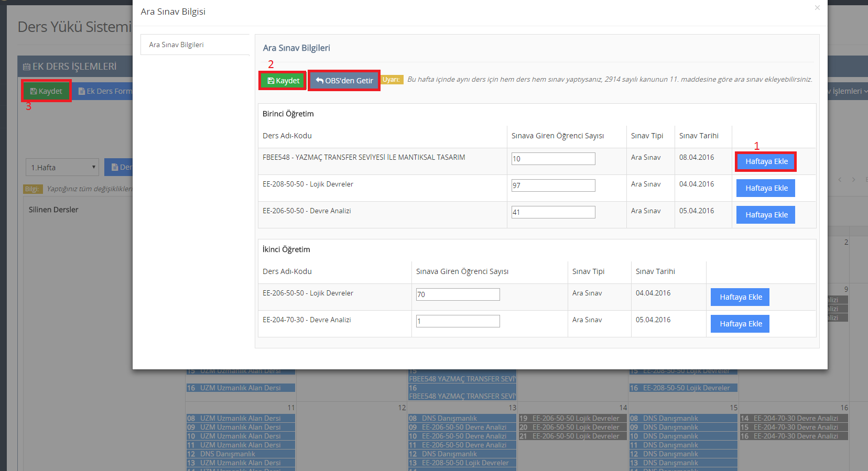Screen dimensions: 868x471
Task: Add EE-208-50-50 Lojik Devreler exam to week
Action: [766, 188]
